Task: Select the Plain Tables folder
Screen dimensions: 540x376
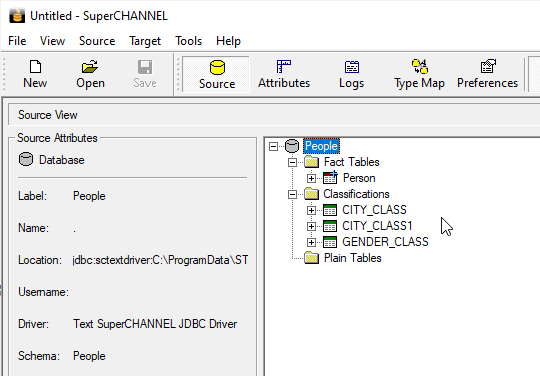Action: 353,258
